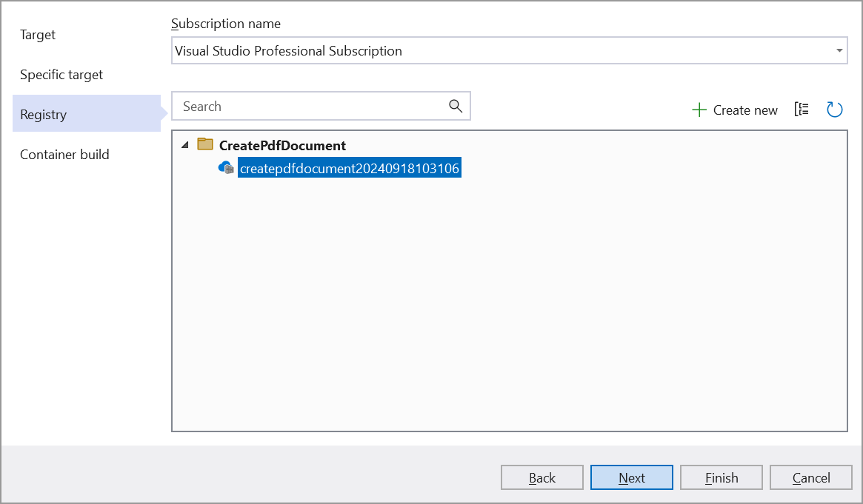
Task: Select the createpdfdocument20240918103106 registry
Action: point(349,167)
